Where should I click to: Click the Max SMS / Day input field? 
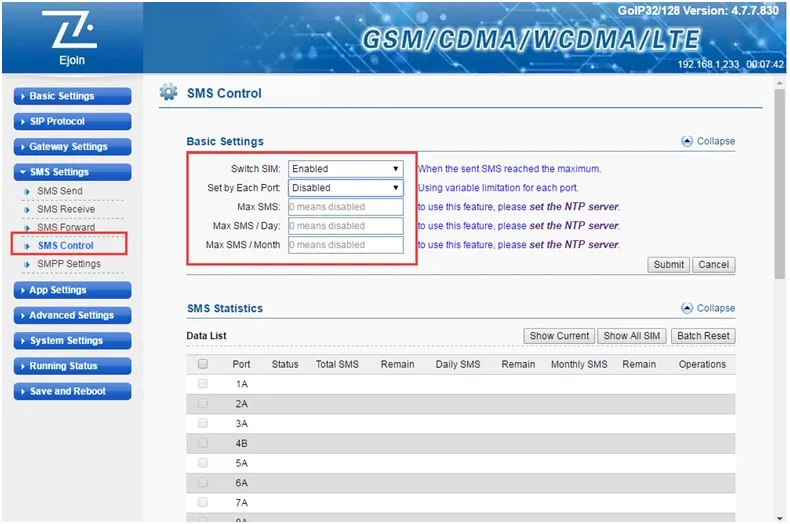(345, 226)
